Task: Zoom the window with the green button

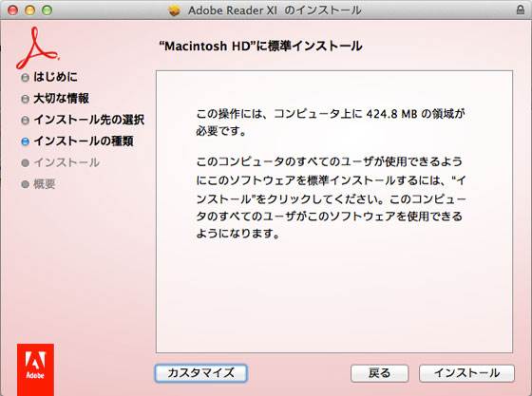Action: pyautogui.click(x=47, y=10)
